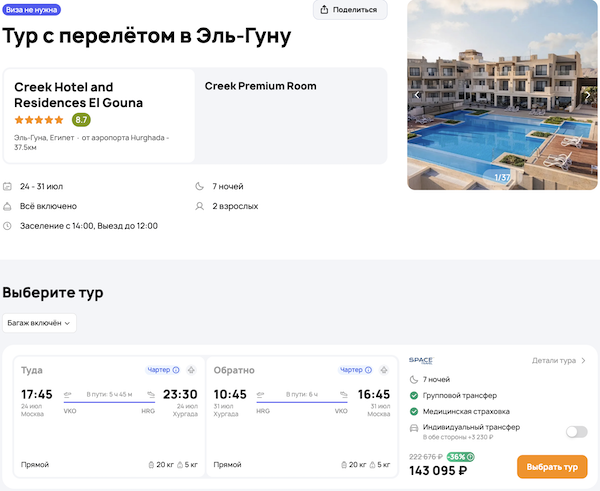Click the hotel's five-star rating
Screen dimensions: 600x491
40,120
